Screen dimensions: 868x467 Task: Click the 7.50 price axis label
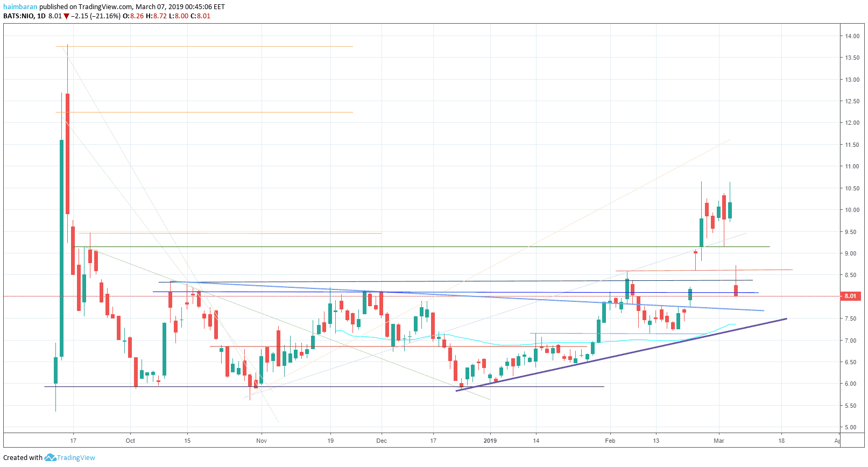click(850, 319)
